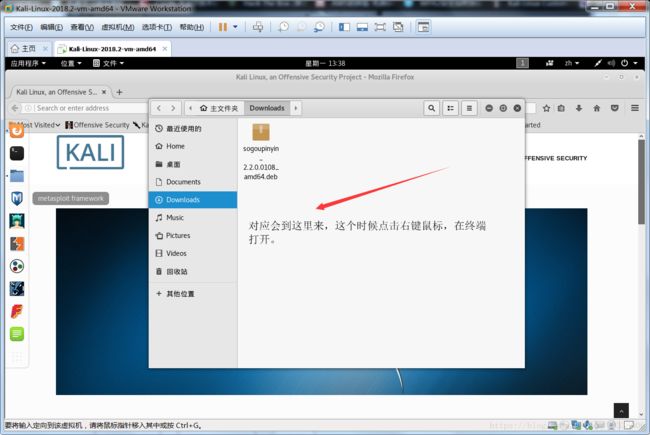Click the search icon in Files window
This screenshot has height=435, width=650.
pos(432,108)
